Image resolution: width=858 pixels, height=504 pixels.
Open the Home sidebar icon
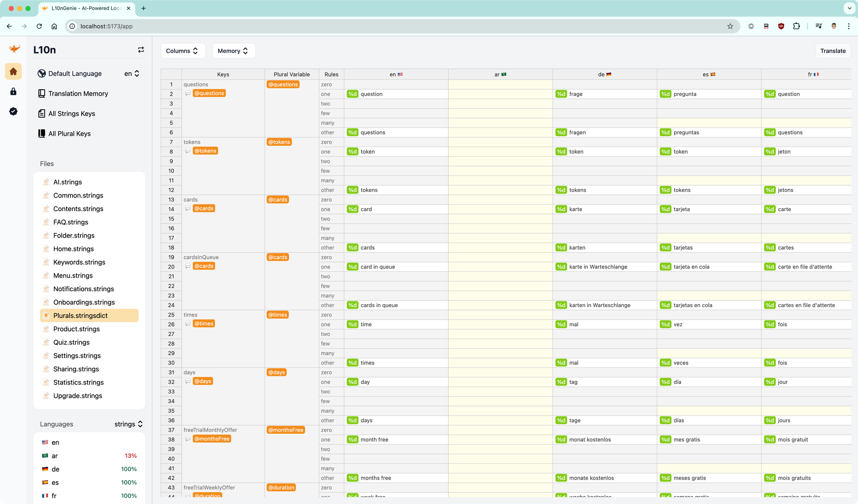tap(13, 71)
